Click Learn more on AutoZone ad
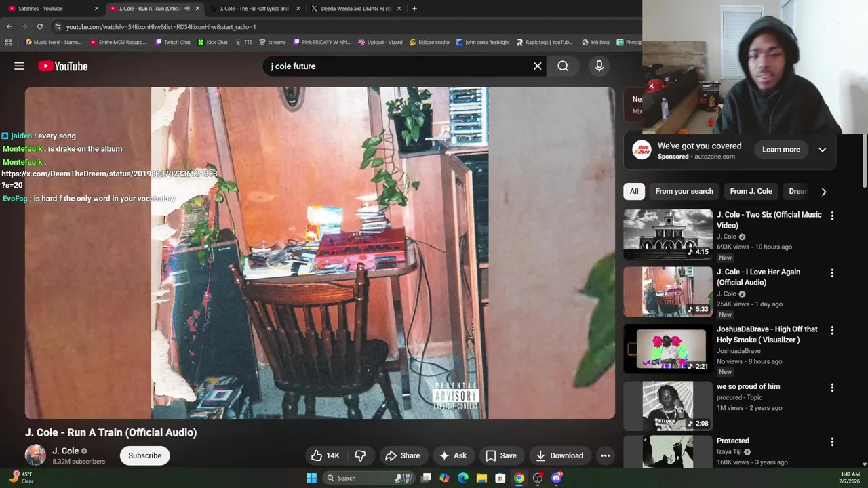 click(x=781, y=150)
